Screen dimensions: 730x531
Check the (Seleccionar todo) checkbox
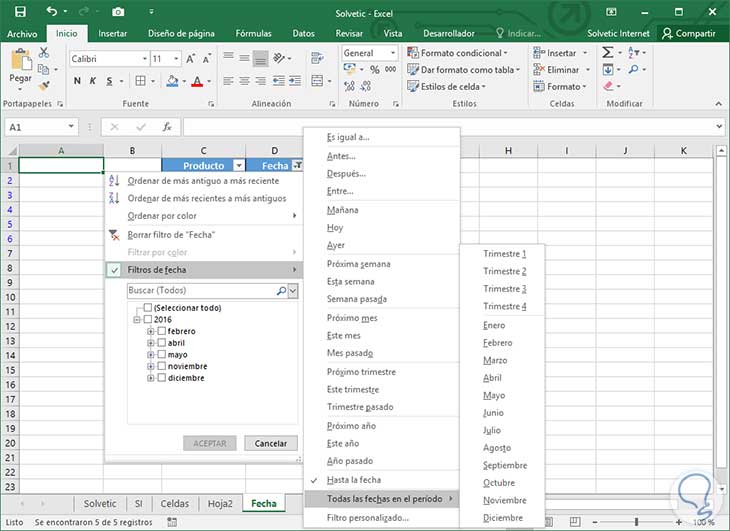point(148,308)
